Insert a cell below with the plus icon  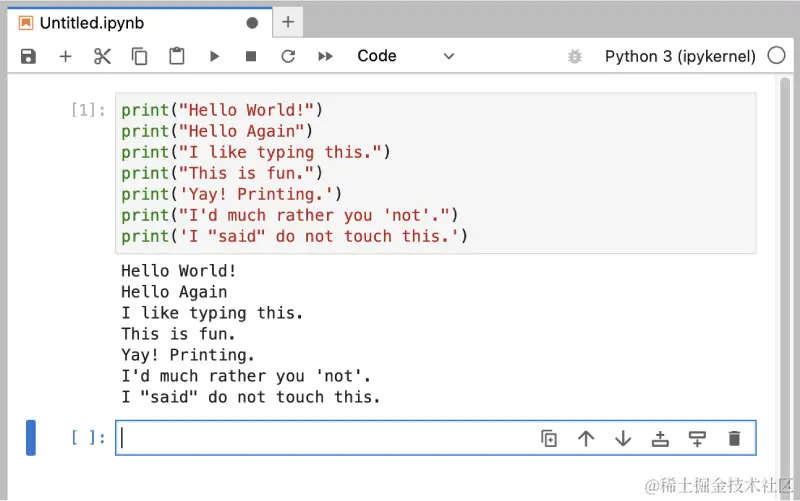point(65,56)
